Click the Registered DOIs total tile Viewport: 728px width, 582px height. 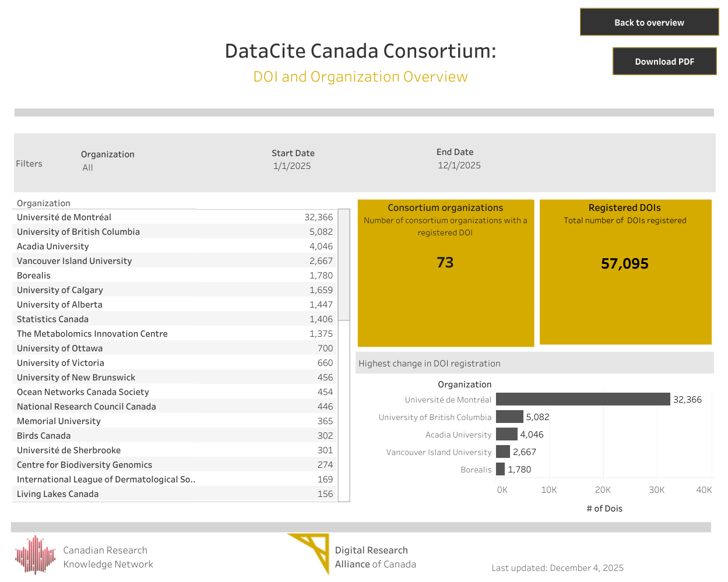[625, 273]
